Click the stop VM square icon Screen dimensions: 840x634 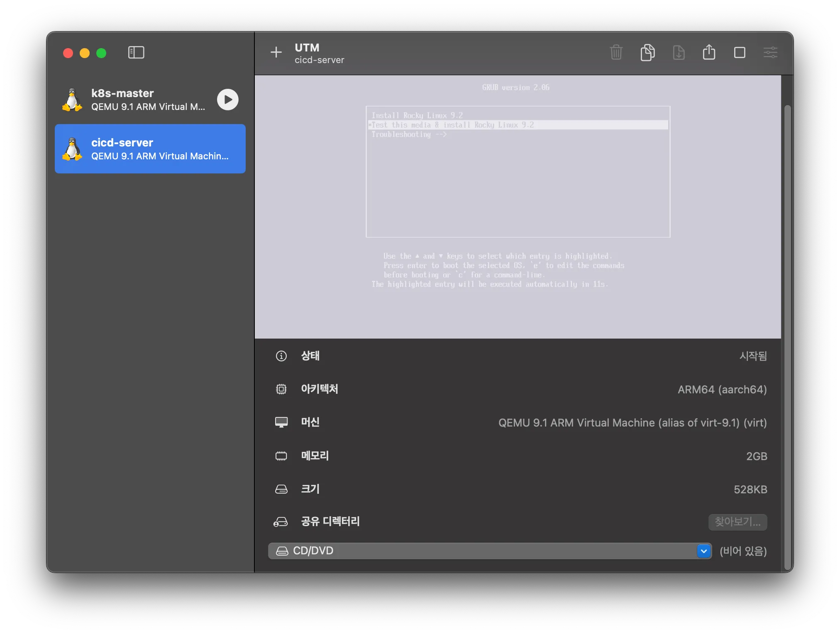point(740,53)
